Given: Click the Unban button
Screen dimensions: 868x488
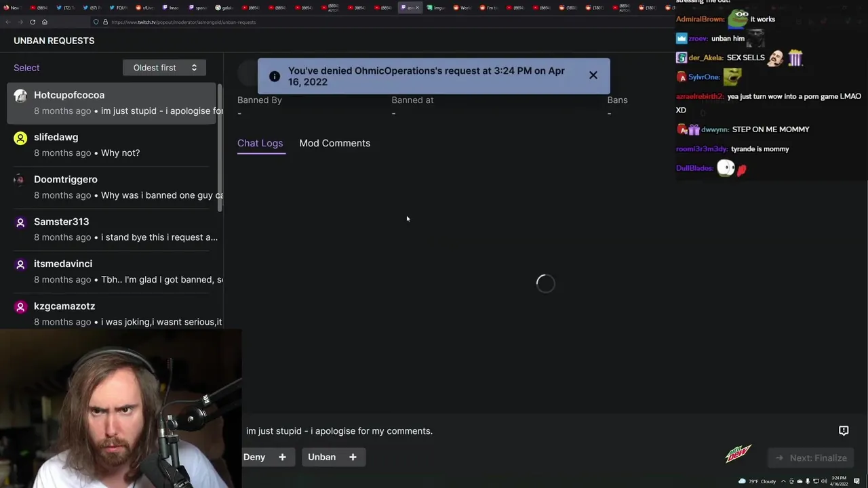Looking at the screenshot, I should (x=321, y=457).
